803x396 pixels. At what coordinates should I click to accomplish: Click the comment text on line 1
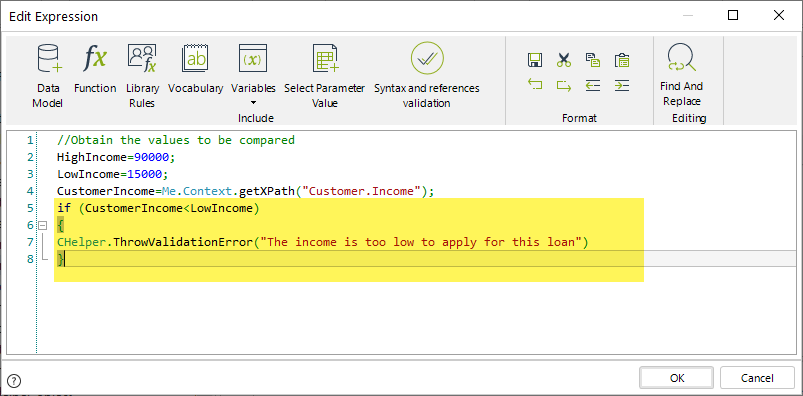pyautogui.click(x=176, y=140)
